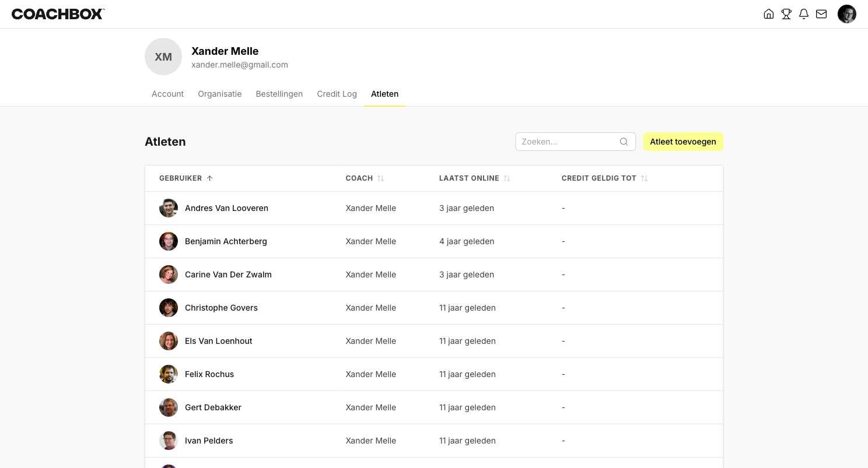Open athlete Andres Van Looveren
The height and width of the screenshot is (468, 868).
pyautogui.click(x=227, y=208)
